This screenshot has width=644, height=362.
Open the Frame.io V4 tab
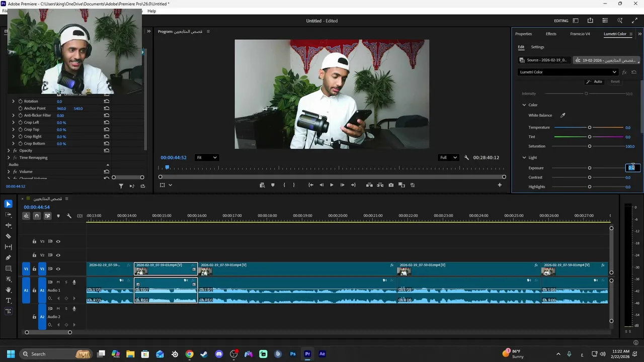click(580, 34)
